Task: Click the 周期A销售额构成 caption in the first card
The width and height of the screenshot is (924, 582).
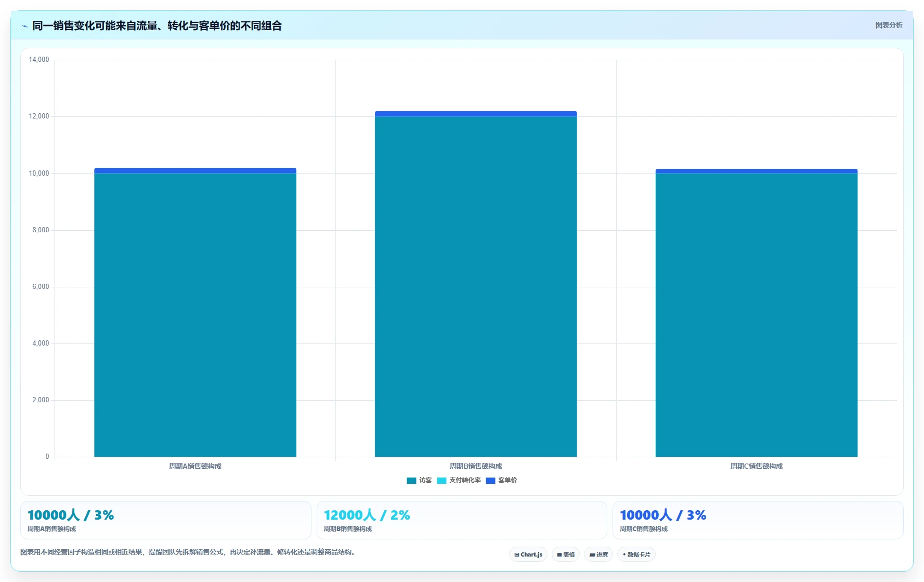Action: pyautogui.click(x=51, y=529)
